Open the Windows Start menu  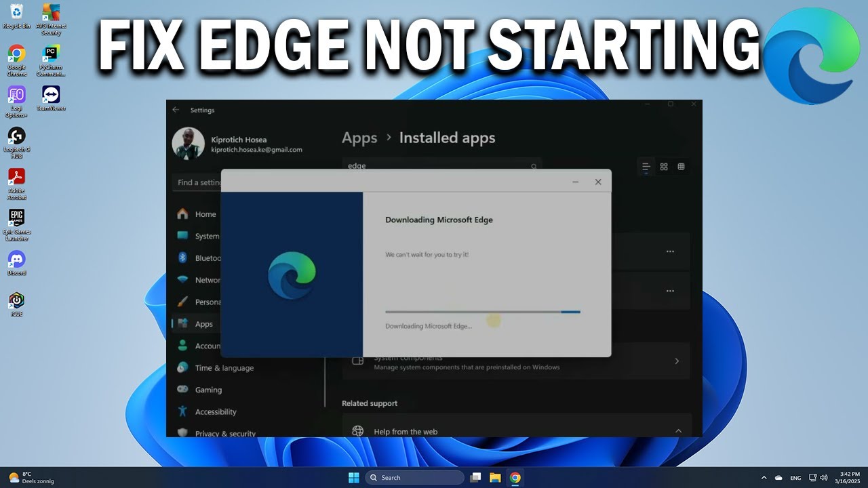pos(353,477)
